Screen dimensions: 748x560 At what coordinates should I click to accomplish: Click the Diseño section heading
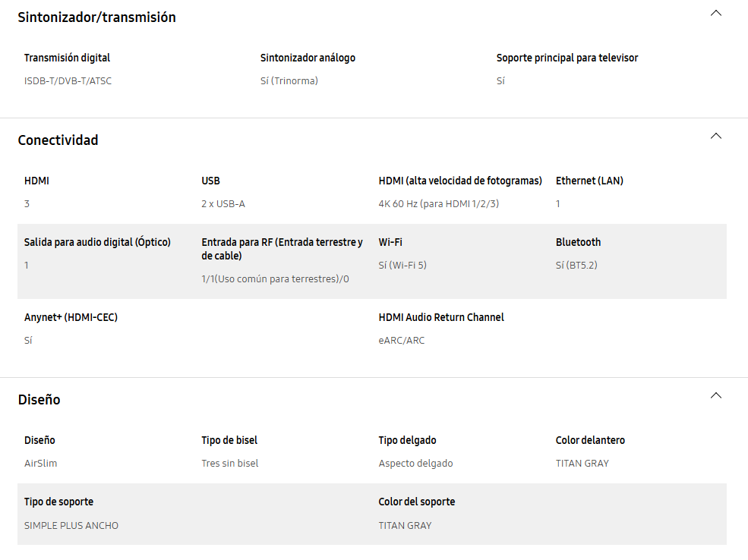click(x=39, y=399)
